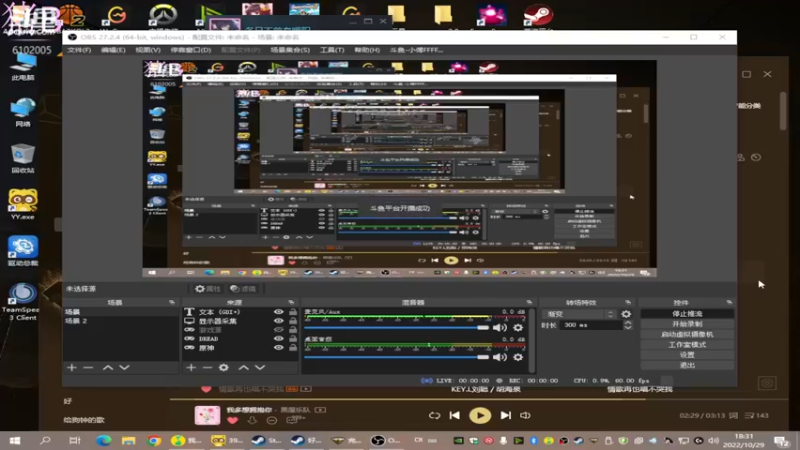Screen dimensions: 800x450
Task: Add a new source with the plus icon
Action: 191,367
